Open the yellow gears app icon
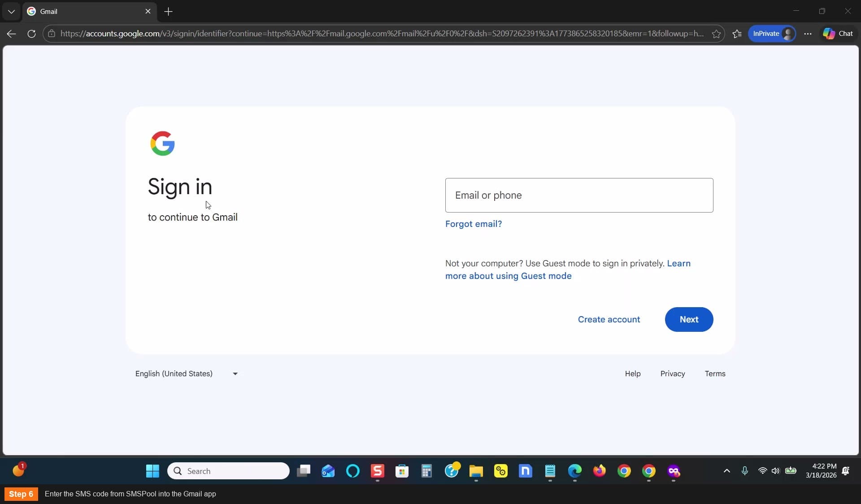 (x=500, y=471)
